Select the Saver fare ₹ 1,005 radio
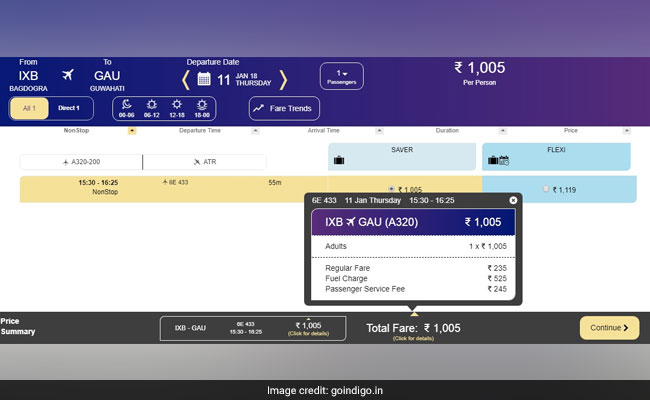The height and width of the screenshot is (400, 650). click(391, 189)
